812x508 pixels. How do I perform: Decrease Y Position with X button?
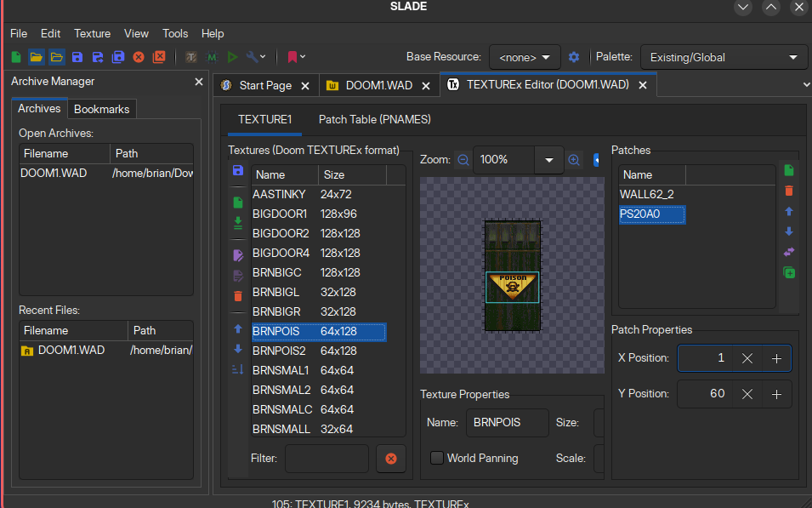[747, 395]
